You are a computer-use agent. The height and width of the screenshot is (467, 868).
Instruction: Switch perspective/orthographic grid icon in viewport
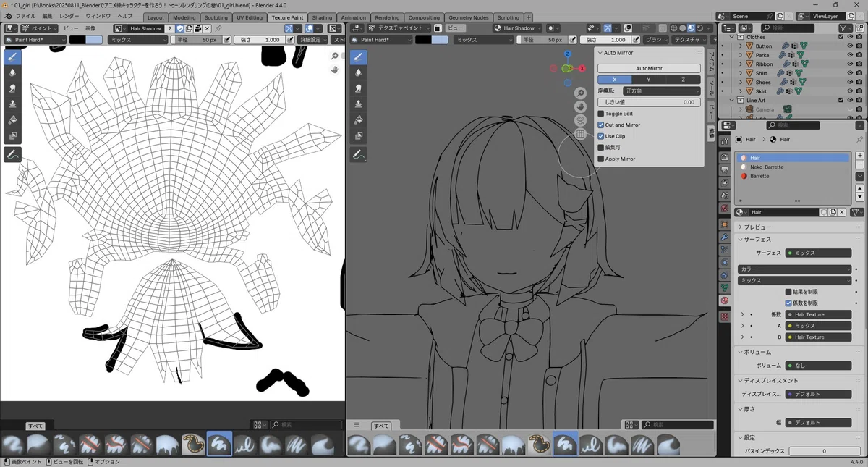(580, 135)
